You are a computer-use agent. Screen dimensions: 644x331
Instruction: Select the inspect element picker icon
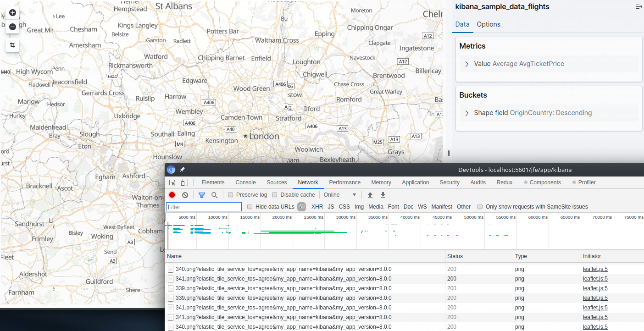point(172,182)
